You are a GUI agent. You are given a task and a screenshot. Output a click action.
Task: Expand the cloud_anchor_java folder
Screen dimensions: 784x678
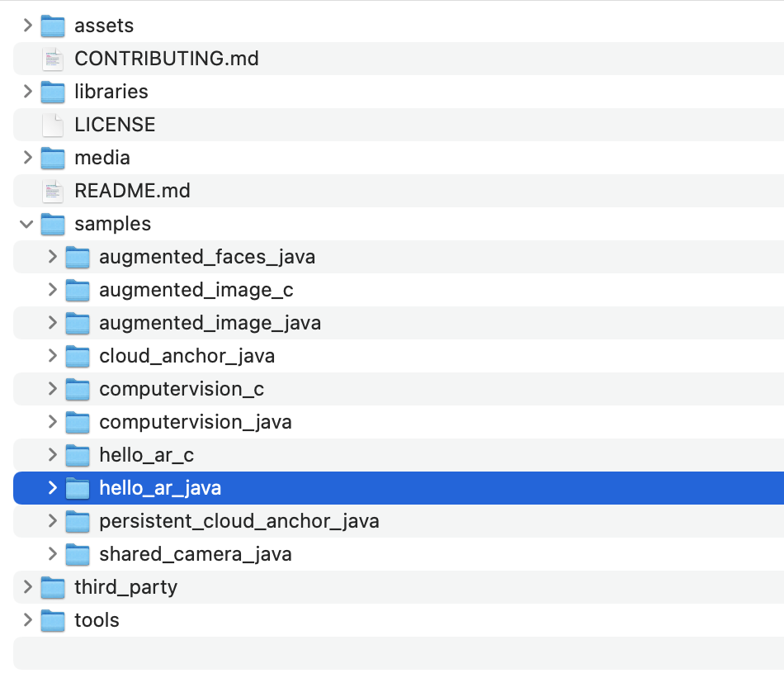click(x=52, y=356)
